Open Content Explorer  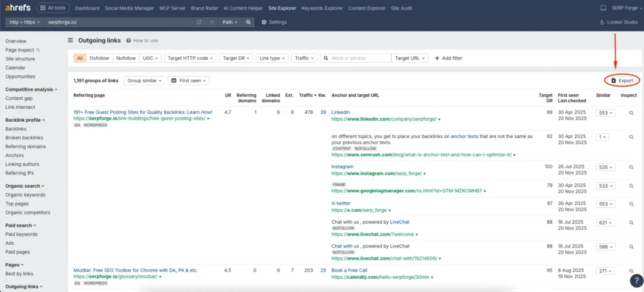367,8
